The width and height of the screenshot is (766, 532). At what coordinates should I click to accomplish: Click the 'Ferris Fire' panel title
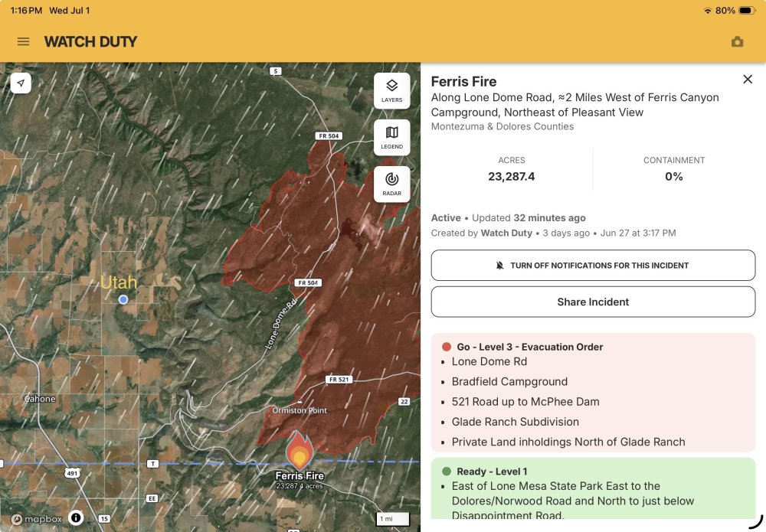pos(463,81)
